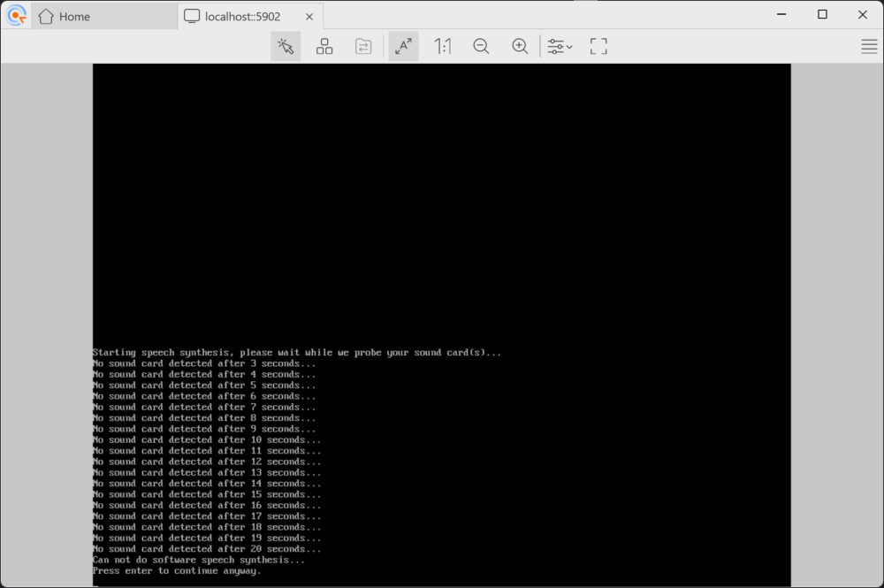Select the localhost::5902 session tab
Viewport: 884px width, 588px height.
pos(239,15)
